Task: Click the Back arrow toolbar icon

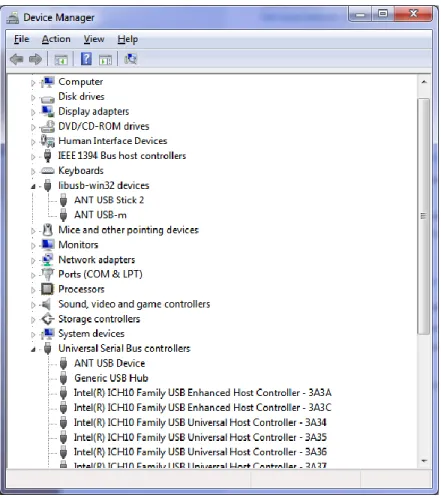Action: click(16, 59)
